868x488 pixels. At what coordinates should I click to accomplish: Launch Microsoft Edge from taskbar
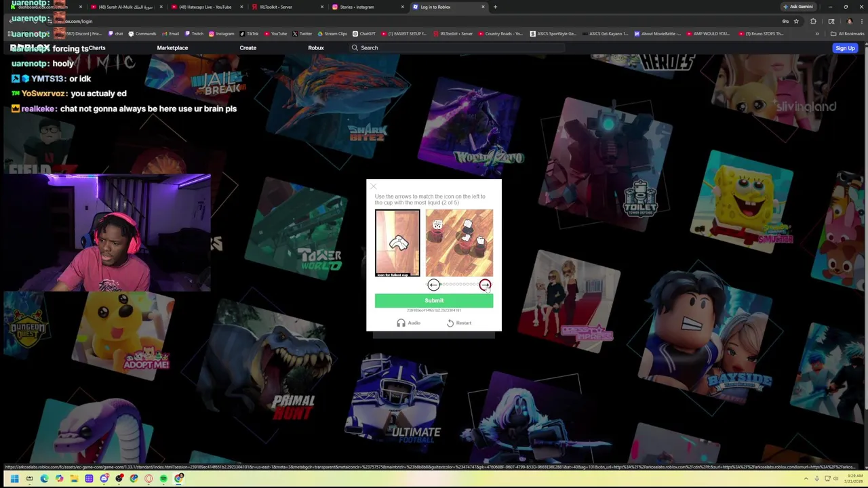coord(44,479)
